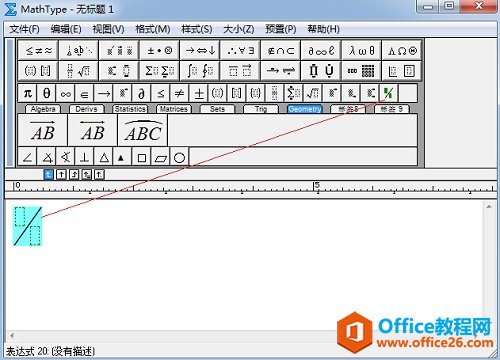The image size is (500, 360).
Task: Insert the square root template from small bar
Action: tap(313, 93)
